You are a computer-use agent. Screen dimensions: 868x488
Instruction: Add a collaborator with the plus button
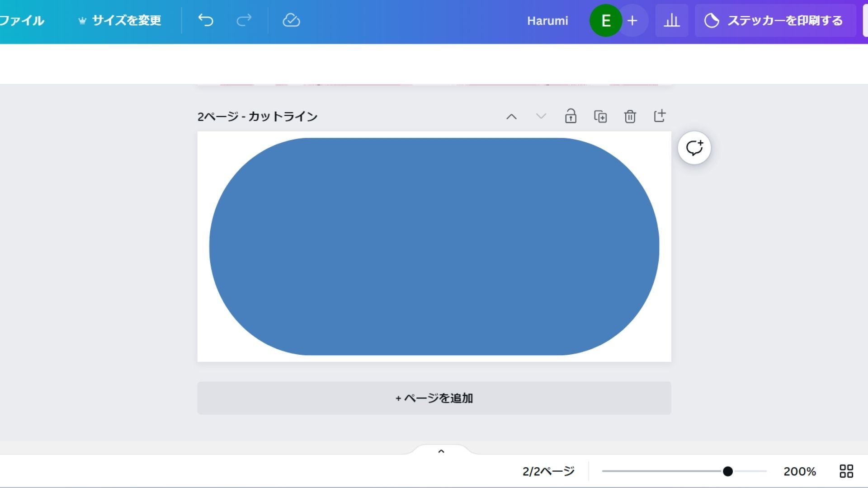coord(632,20)
